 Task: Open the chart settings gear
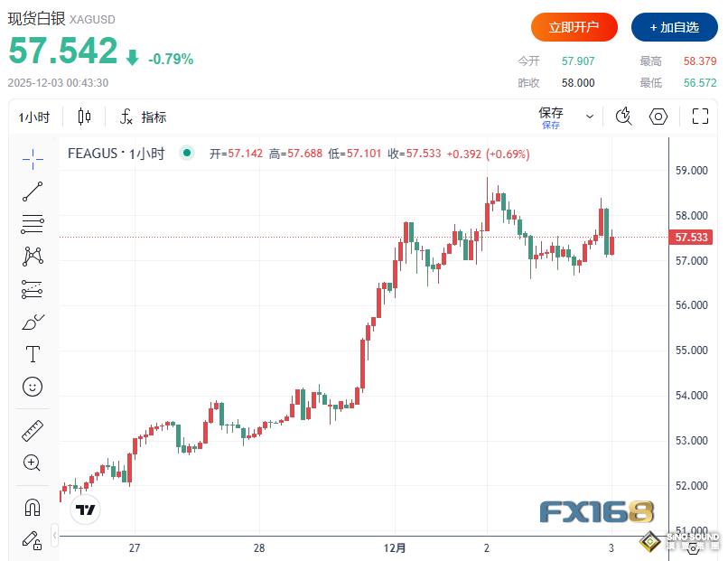pos(658,117)
